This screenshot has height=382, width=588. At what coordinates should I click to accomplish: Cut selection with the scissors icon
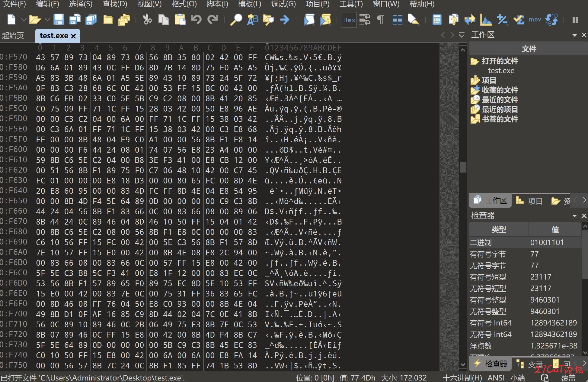point(147,20)
